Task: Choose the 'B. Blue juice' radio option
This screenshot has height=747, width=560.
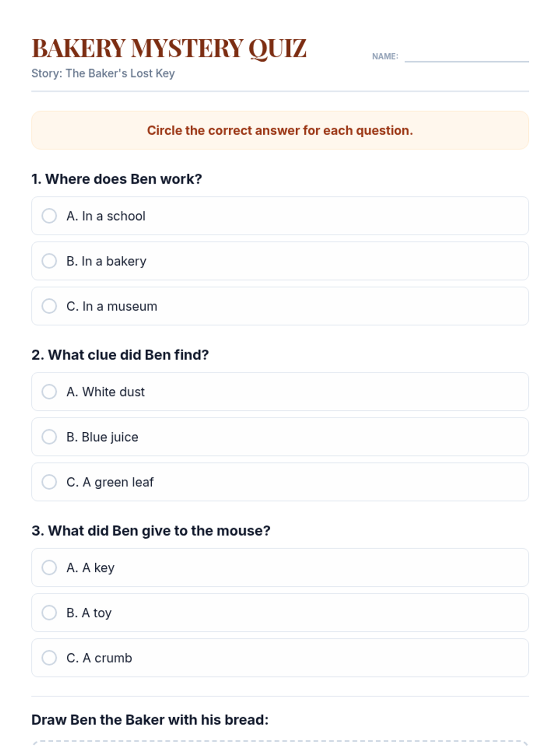Action: click(x=49, y=437)
